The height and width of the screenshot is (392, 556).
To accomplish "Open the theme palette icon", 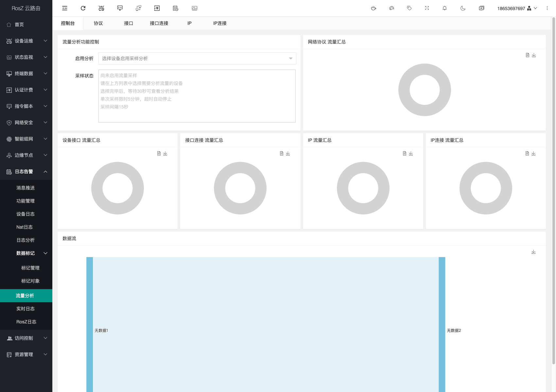I will pyautogui.click(x=391, y=8).
